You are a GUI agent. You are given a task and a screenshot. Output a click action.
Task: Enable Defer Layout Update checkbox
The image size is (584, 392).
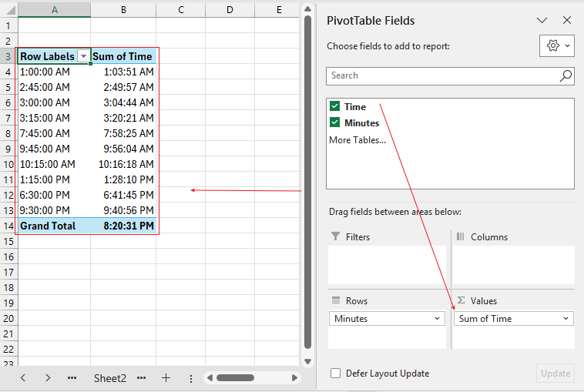pos(335,374)
